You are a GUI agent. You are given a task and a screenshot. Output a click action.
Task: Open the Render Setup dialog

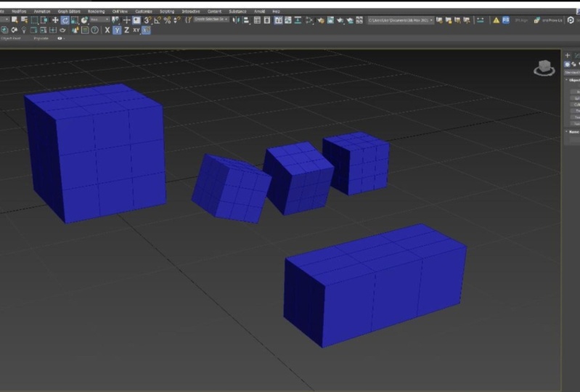(321, 20)
